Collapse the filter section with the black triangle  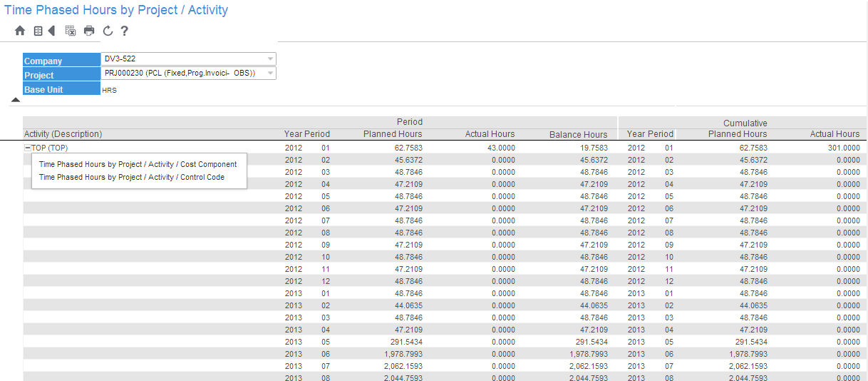pos(16,101)
